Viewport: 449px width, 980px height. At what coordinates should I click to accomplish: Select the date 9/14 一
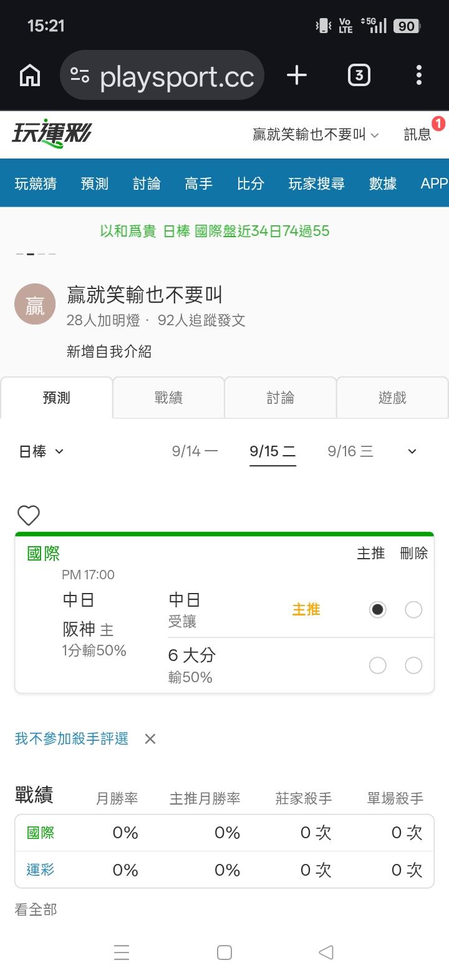195,451
